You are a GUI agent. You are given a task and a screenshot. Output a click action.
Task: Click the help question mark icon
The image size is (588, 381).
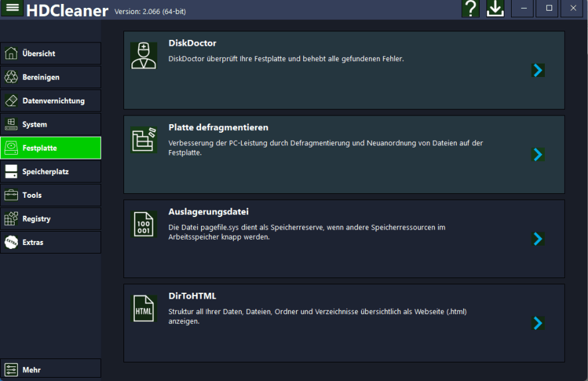click(x=471, y=9)
